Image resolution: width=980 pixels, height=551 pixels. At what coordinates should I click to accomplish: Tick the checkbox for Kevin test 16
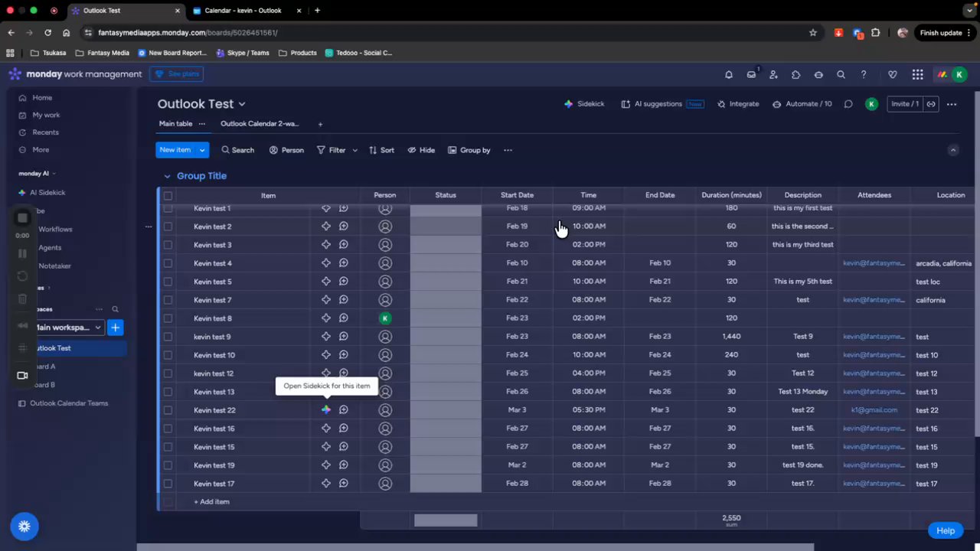click(168, 429)
